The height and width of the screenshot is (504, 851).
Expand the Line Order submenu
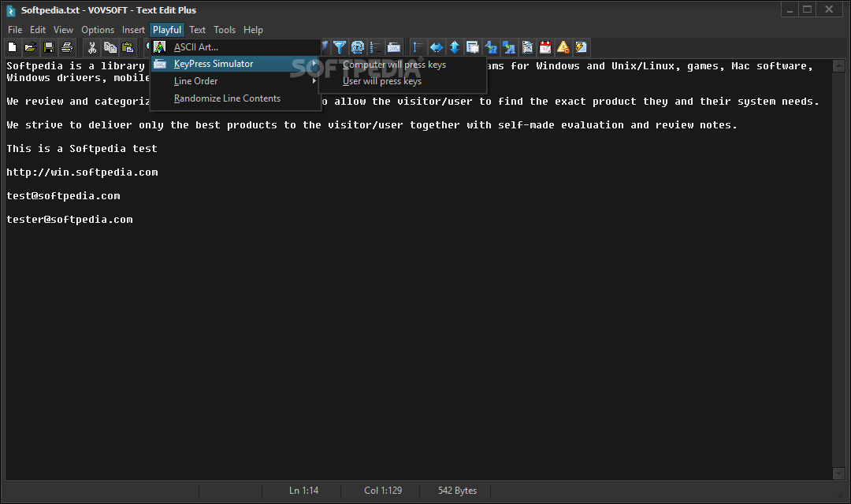[x=236, y=81]
